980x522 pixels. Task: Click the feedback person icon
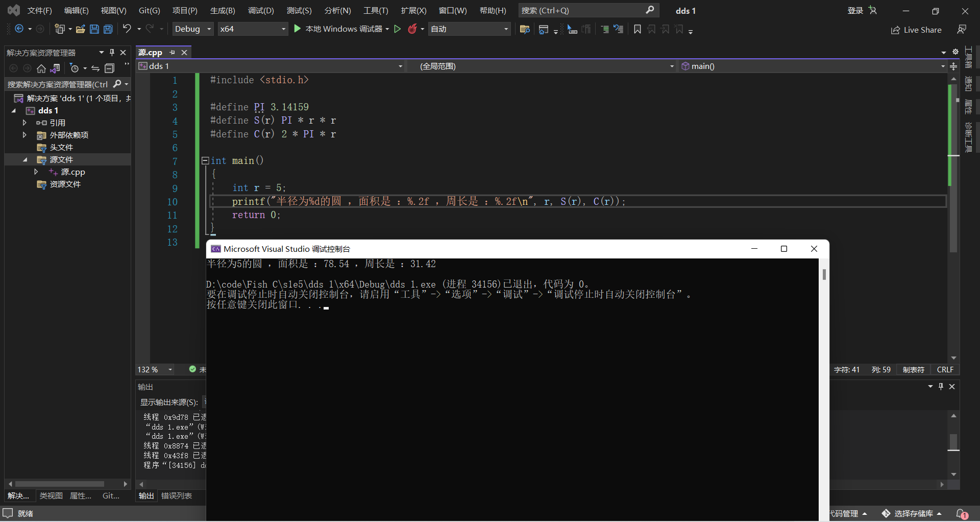pos(962,30)
